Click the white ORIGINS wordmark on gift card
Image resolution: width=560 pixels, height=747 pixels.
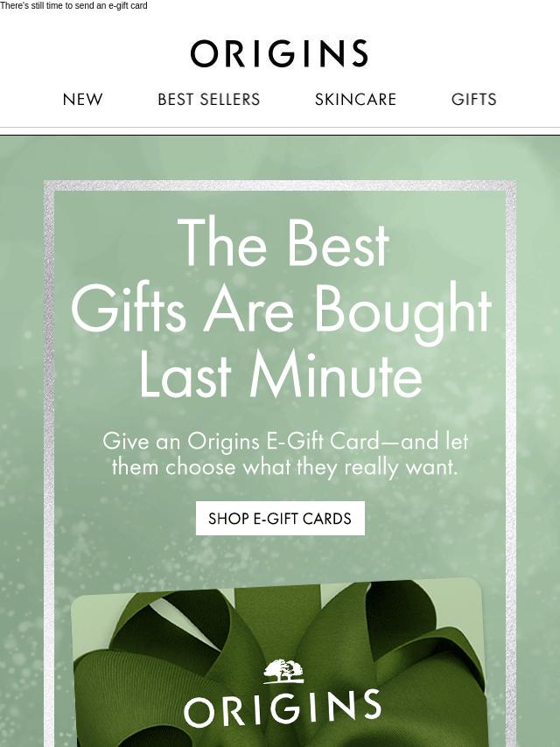click(x=282, y=708)
